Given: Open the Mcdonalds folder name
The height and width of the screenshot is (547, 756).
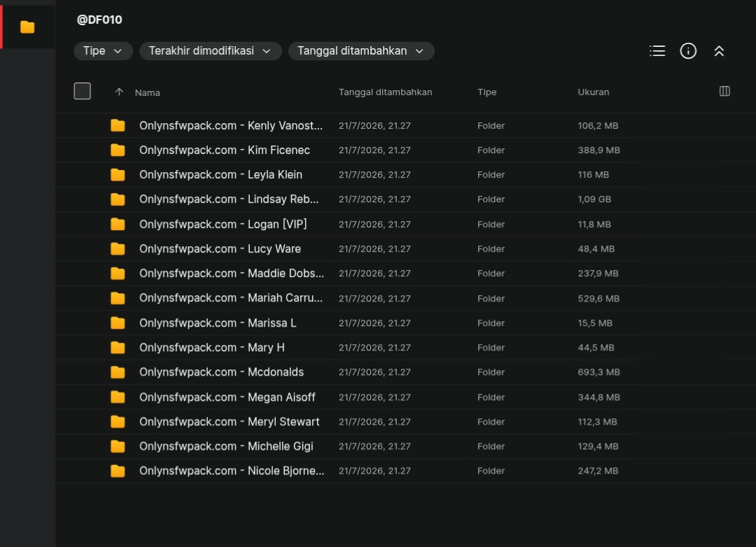Looking at the screenshot, I should coord(222,373).
